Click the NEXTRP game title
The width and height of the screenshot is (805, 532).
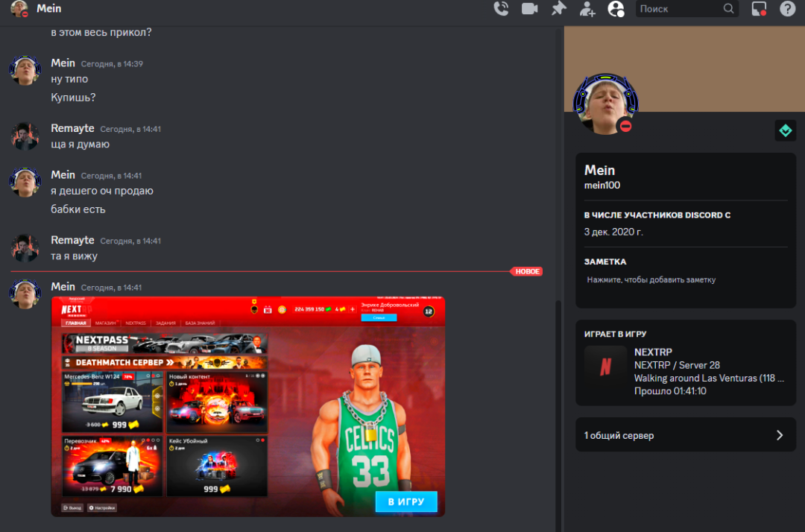[x=653, y=352]
